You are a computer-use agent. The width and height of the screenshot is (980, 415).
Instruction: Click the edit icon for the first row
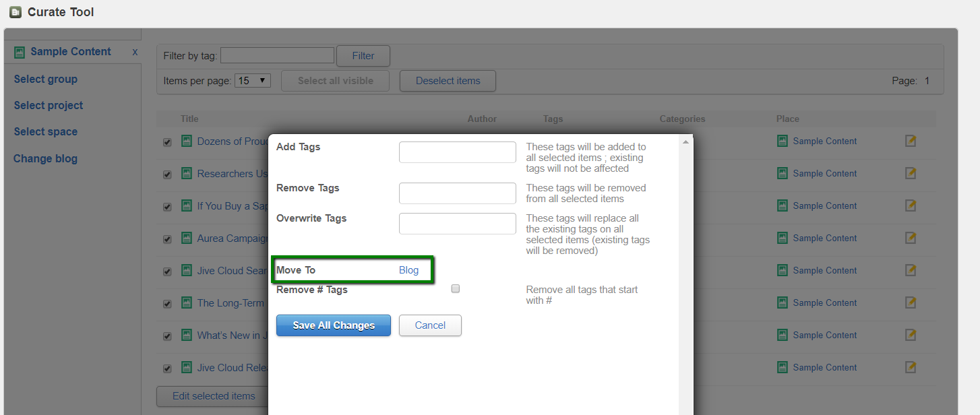click(911, 141)
